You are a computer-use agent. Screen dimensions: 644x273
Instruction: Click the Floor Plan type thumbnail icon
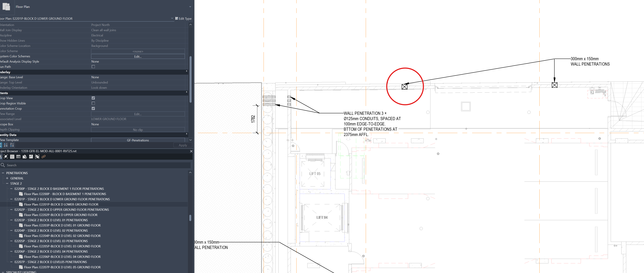[x=6, y=6]
